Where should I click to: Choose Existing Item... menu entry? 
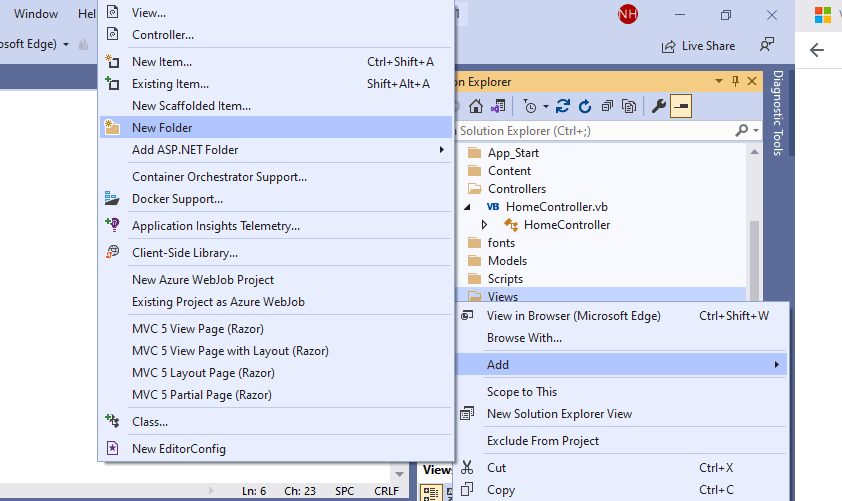click(x=275, y=84)
